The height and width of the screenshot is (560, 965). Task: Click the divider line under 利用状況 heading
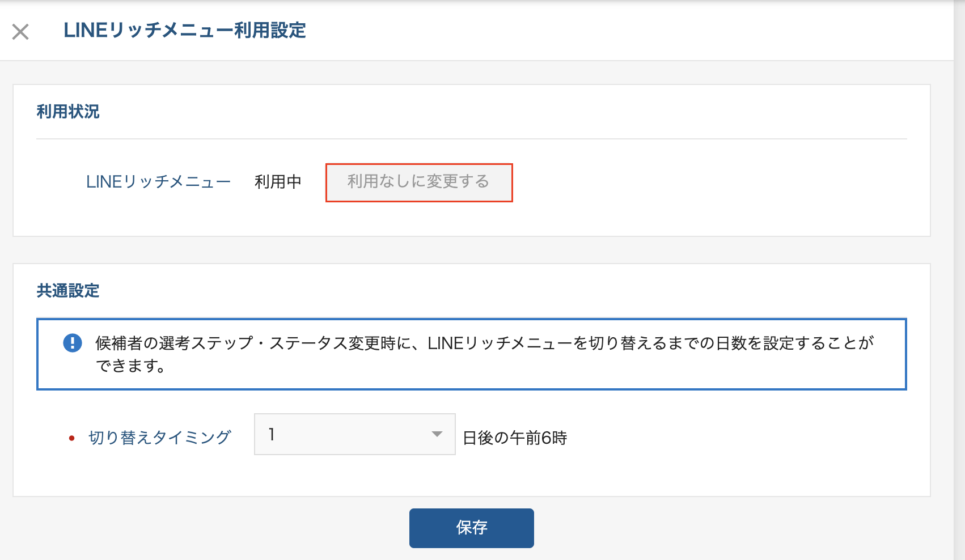(x=471, y=139)
